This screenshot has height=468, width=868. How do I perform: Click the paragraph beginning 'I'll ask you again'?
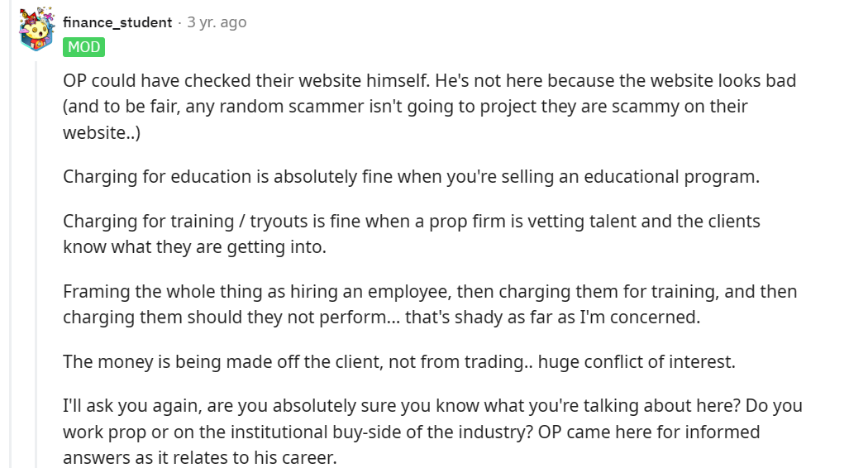[432, 432]
